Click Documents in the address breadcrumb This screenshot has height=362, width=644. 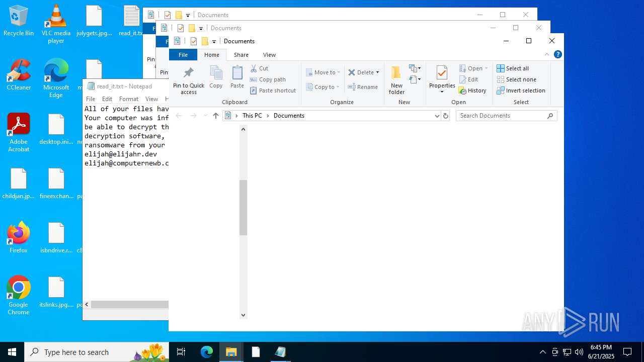tap(289, 116)
